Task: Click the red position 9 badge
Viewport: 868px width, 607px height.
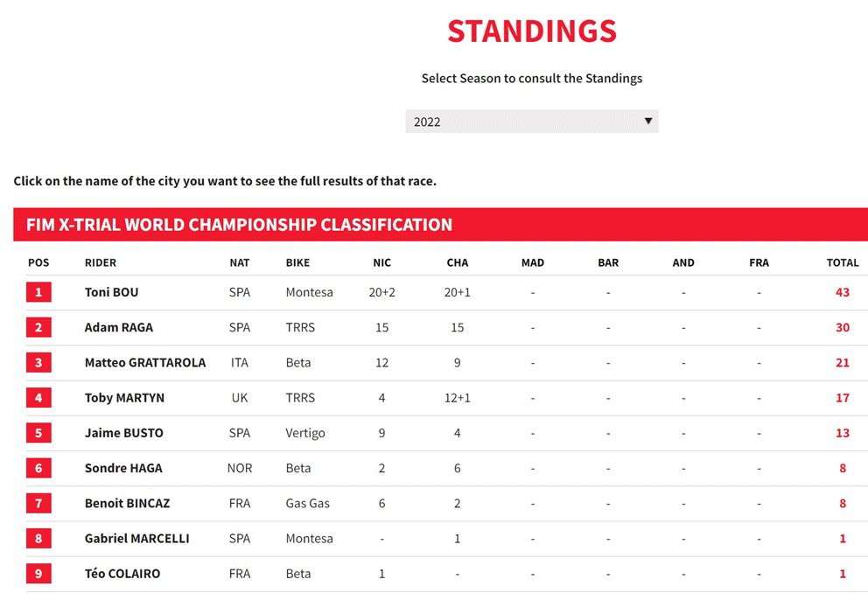Action: (x=38, y=574)
